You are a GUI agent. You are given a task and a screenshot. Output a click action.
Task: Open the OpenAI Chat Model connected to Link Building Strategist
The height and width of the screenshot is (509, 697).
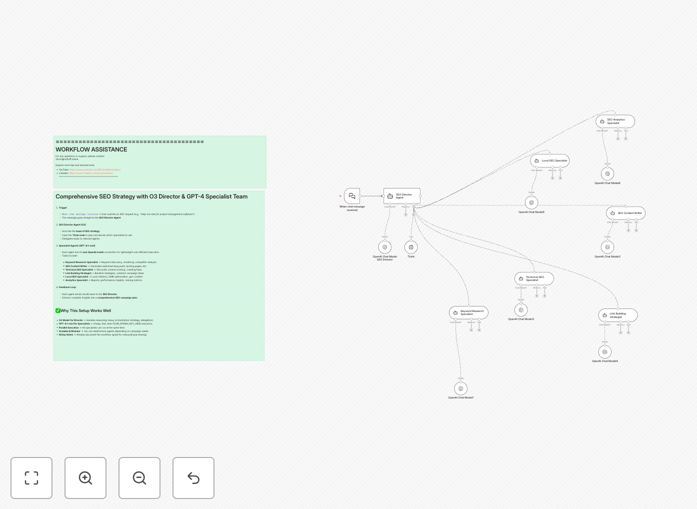click(x=605, y=352)
